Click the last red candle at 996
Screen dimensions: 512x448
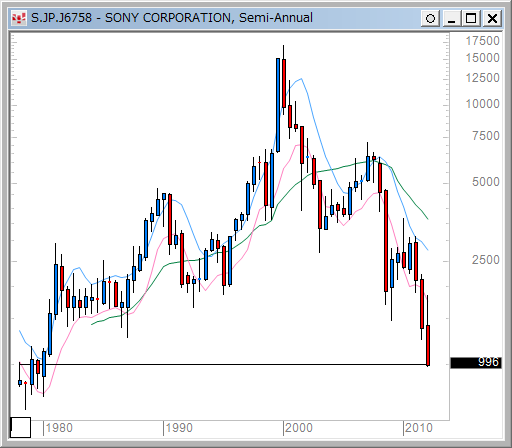pos(428,345)
